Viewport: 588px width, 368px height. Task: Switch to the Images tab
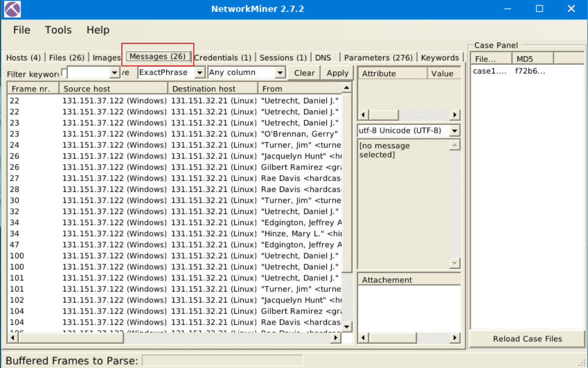coord(107,58)
